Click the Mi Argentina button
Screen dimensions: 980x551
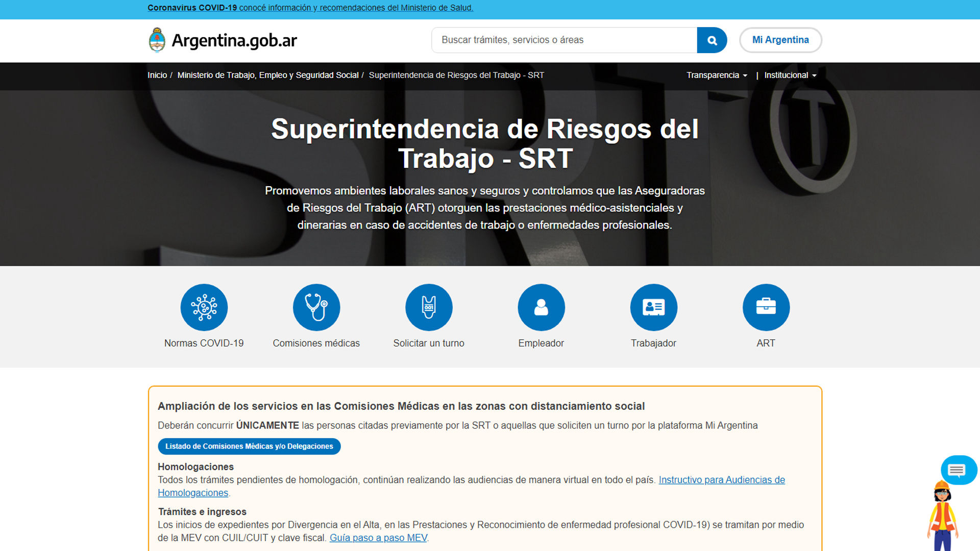[780, 40]
